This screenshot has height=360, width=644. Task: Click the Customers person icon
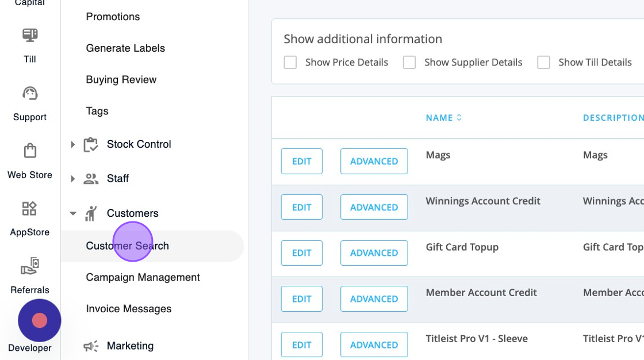click(91, 213)
